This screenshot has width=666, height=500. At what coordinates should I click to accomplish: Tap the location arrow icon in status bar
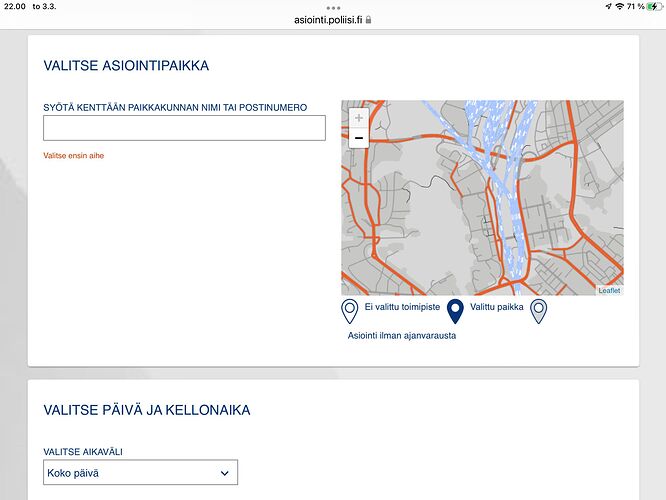607,6
